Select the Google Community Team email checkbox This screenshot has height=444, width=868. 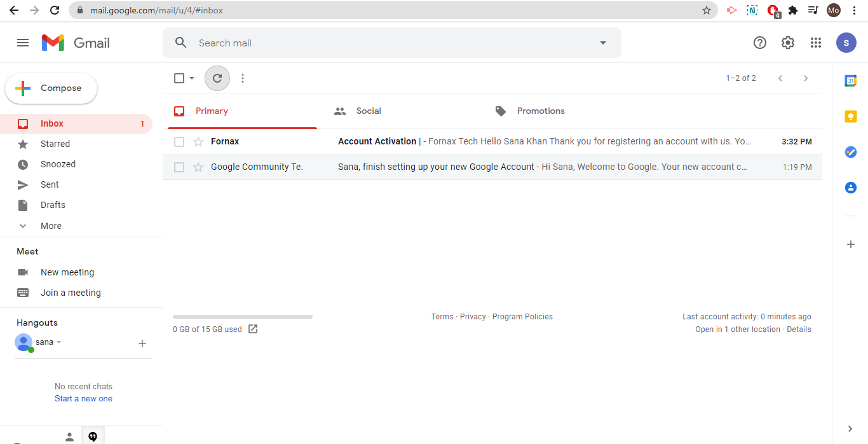(179, 167)
